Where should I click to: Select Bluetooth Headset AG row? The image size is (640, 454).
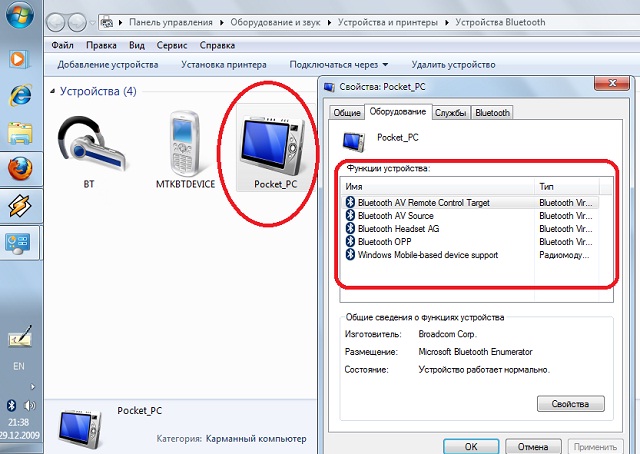469,229
